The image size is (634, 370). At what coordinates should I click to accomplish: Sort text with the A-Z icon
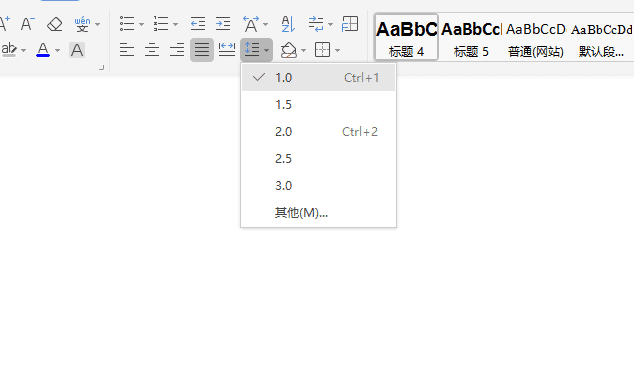288,24
